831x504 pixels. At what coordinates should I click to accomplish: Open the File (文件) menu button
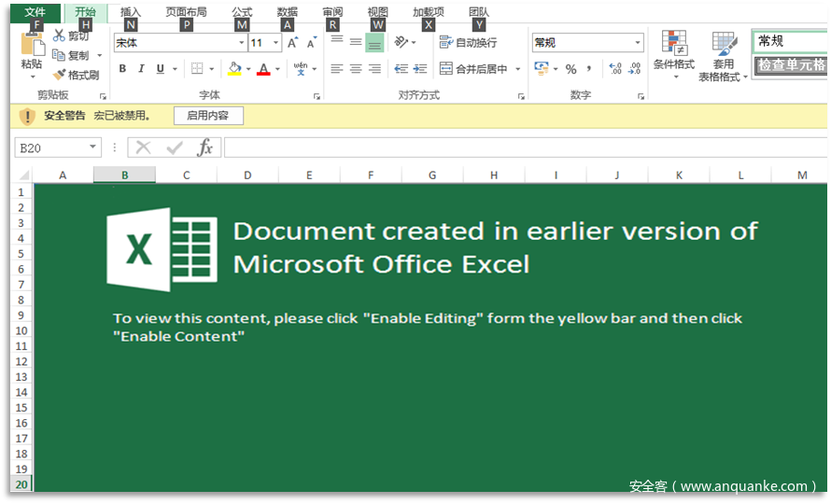(35, 12)
